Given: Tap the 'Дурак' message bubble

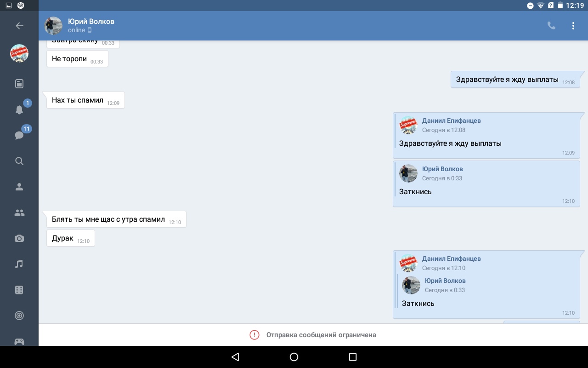Looking at the screenshot, I should [x=71, y=238].
